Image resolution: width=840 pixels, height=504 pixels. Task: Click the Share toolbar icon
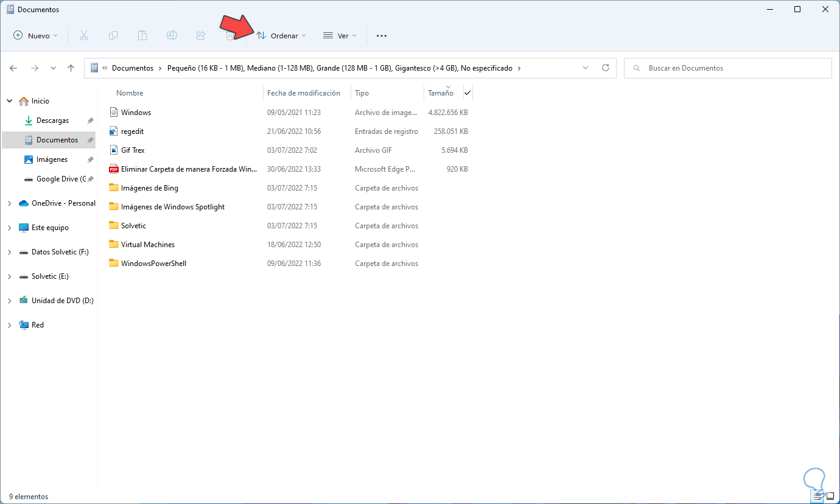(x=201, y=35)
